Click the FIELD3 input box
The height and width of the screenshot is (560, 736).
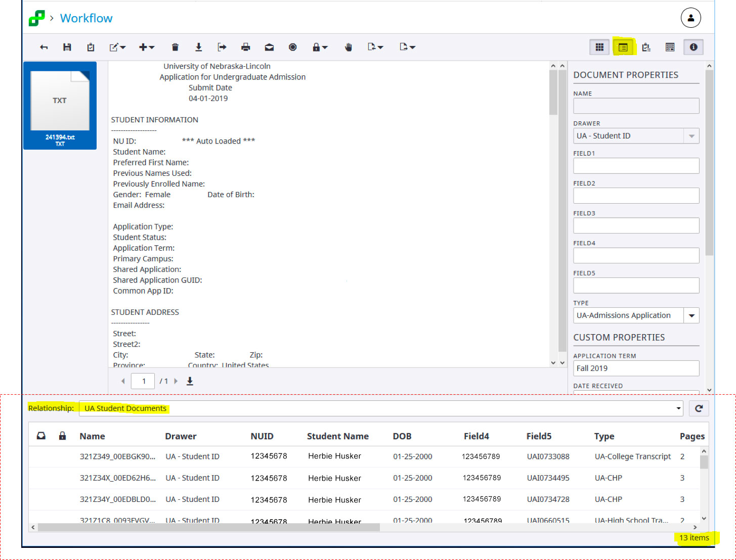[636, 225]
